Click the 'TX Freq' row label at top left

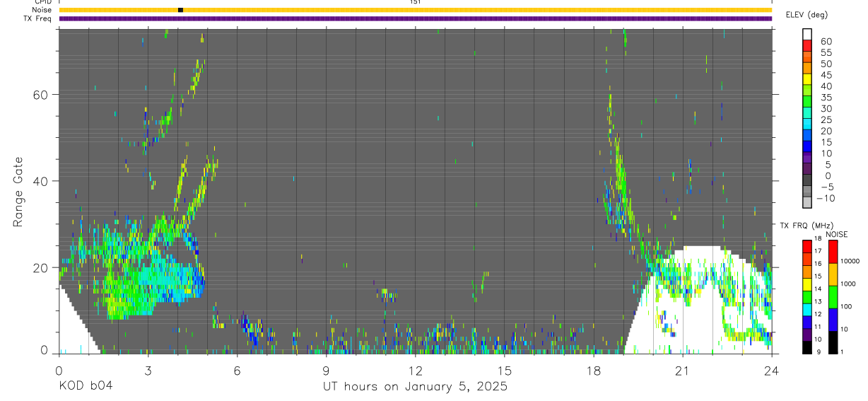(x=37, y=18)
